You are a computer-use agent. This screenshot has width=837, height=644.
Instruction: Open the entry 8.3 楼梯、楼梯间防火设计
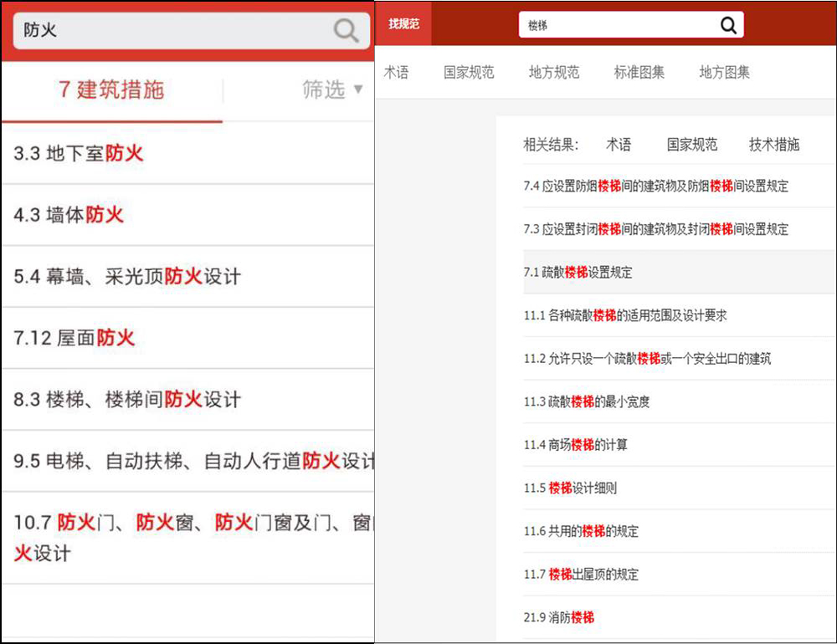(x=126, y=400)
